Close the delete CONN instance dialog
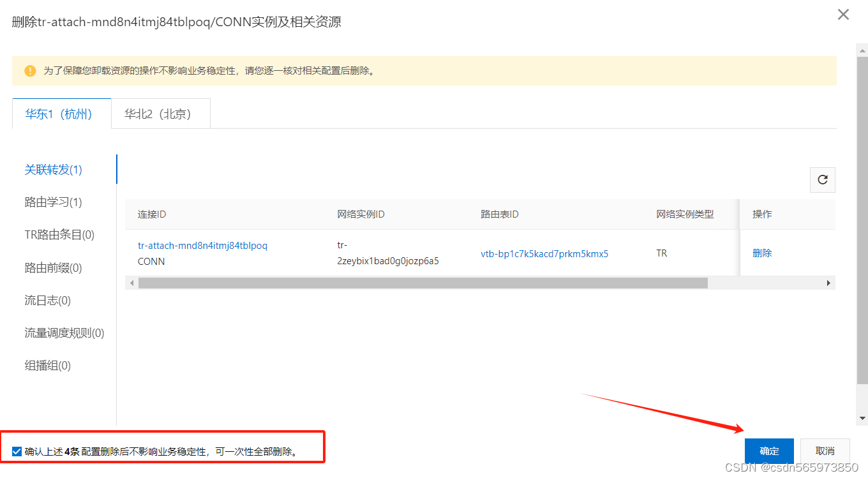The width and height of the screenshot is (868, 478). tap(843, 15)
